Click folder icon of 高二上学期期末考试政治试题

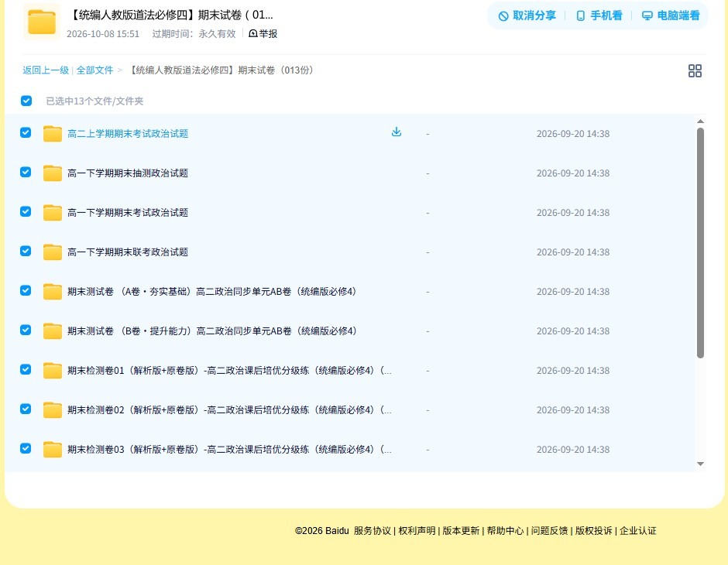point(53,134)
